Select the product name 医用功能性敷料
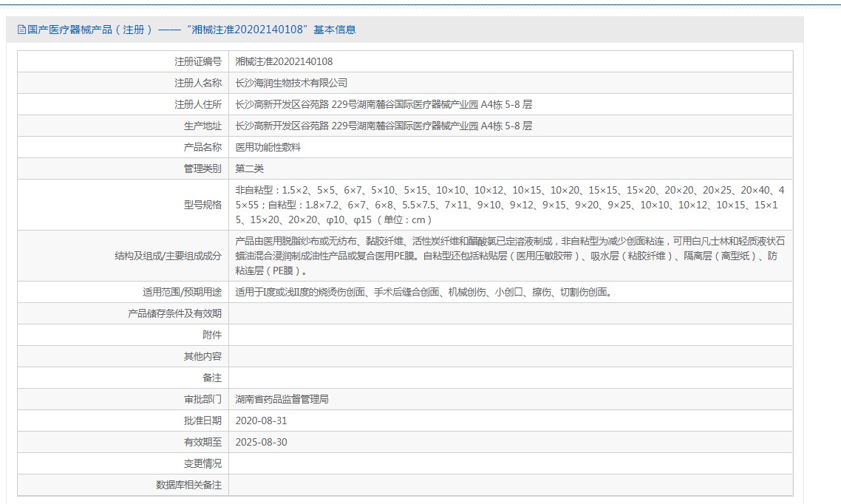 (268, 148)
